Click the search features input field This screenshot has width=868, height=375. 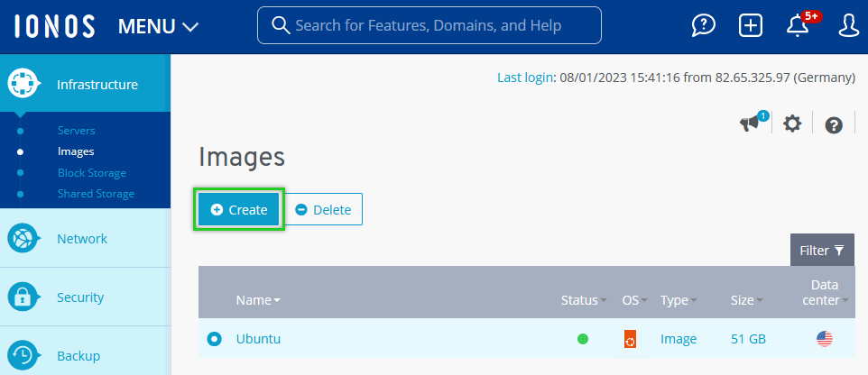[429, 25]
